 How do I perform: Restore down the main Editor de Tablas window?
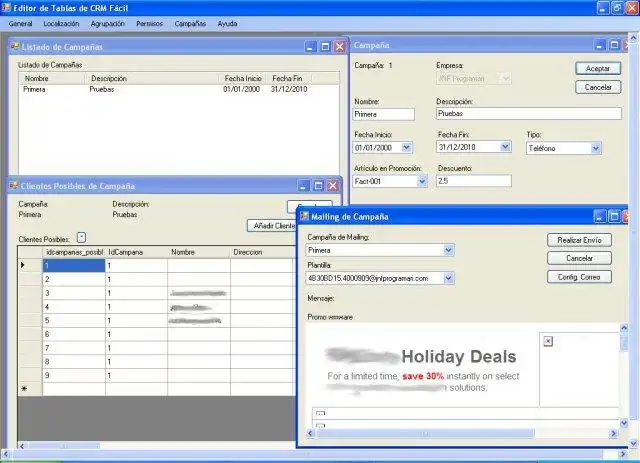pyautogui.click(x=618, y=8)
